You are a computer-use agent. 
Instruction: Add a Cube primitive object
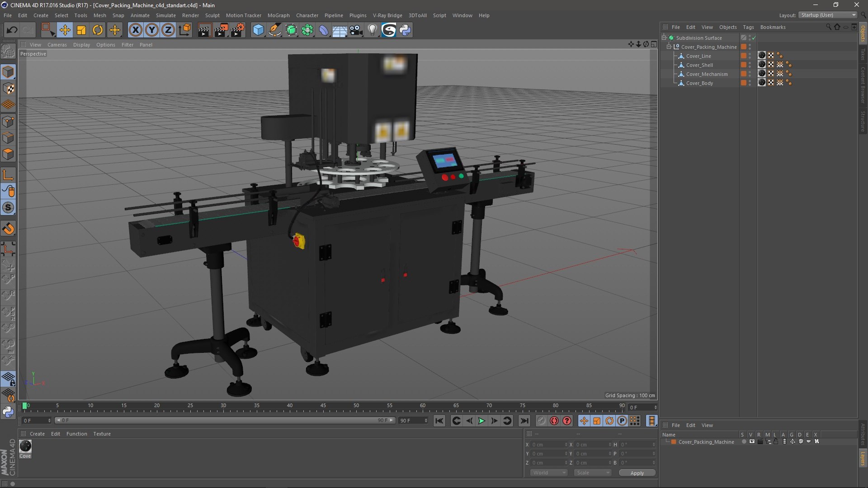pyautogui.click(x=258, y=30)
